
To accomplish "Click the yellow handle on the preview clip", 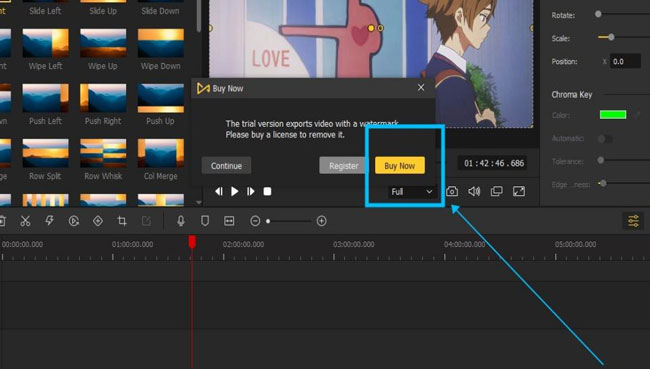I will [371, 28].
